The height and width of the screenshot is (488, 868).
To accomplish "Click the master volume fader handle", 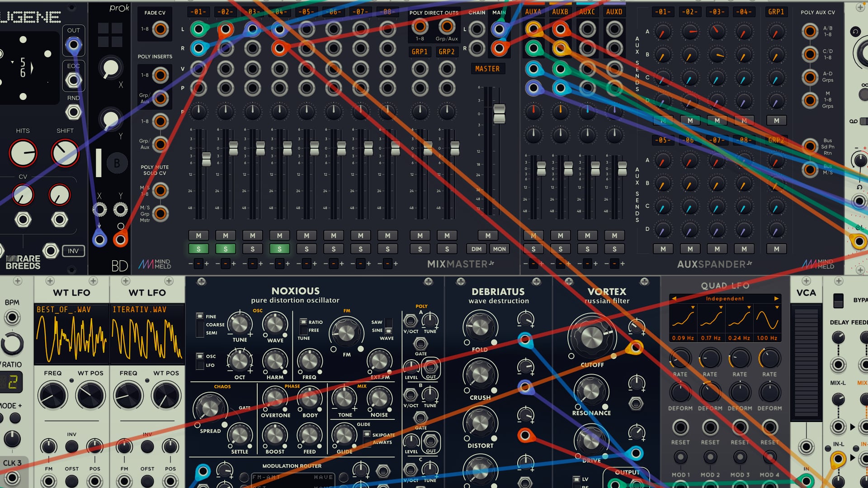I will tap(500, 113).
